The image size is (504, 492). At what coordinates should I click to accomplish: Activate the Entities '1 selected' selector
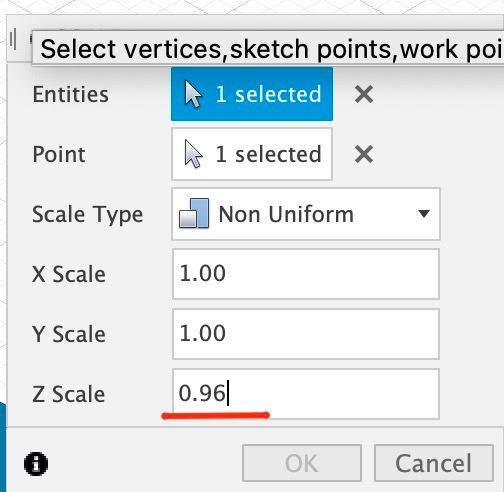pos(252,94)
